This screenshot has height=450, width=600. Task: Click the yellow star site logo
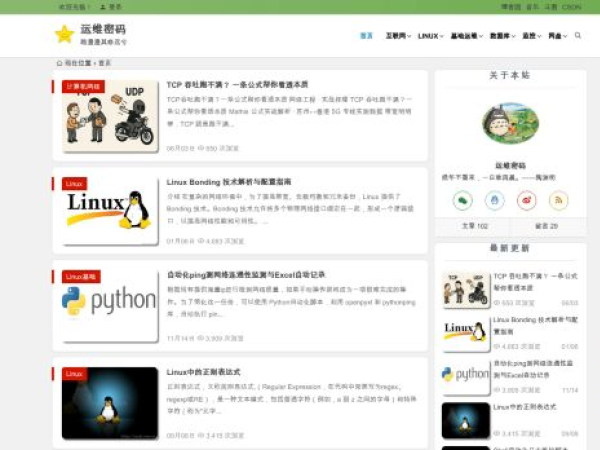[x=64, y=34]
